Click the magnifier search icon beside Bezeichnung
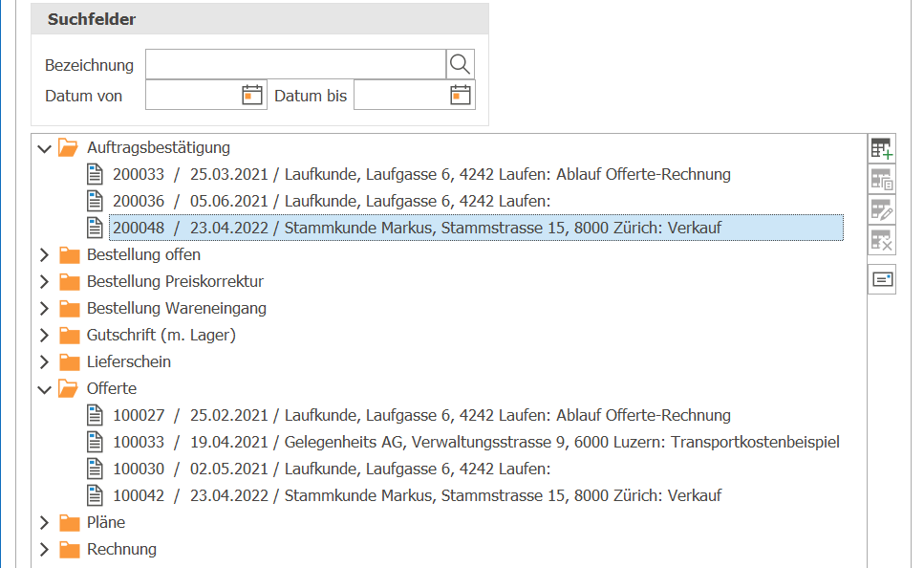 460,64
